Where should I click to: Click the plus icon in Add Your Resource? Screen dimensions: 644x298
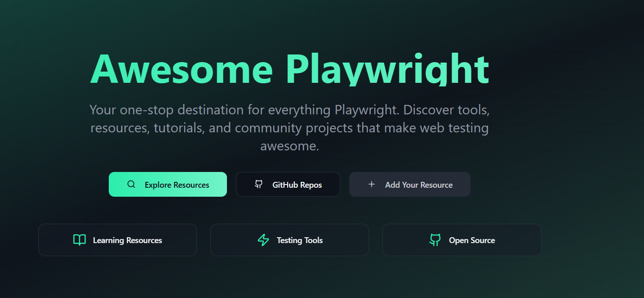pyautogui.click(x=371, y=184)
